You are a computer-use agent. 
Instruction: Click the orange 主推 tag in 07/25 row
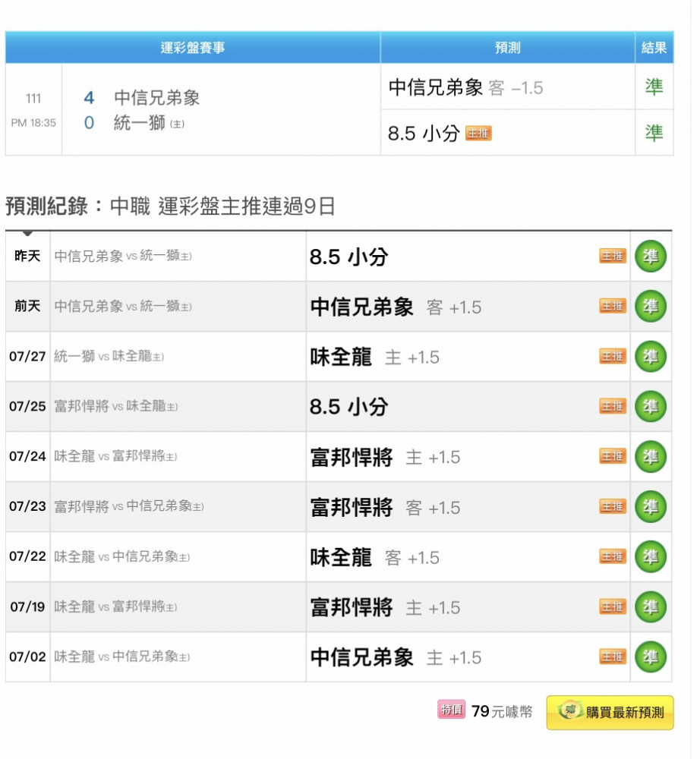pyautogui.click(x=613, y=406)
